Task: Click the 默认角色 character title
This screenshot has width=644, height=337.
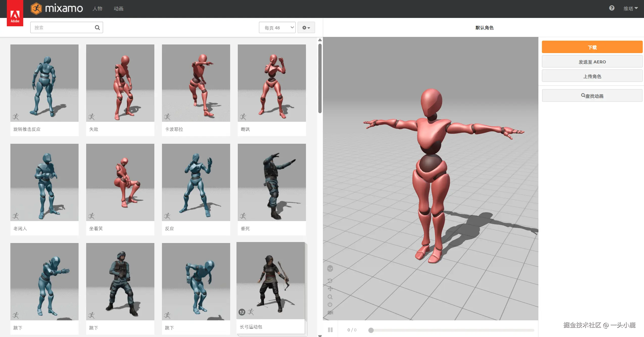Action: [x=484, y=28]
